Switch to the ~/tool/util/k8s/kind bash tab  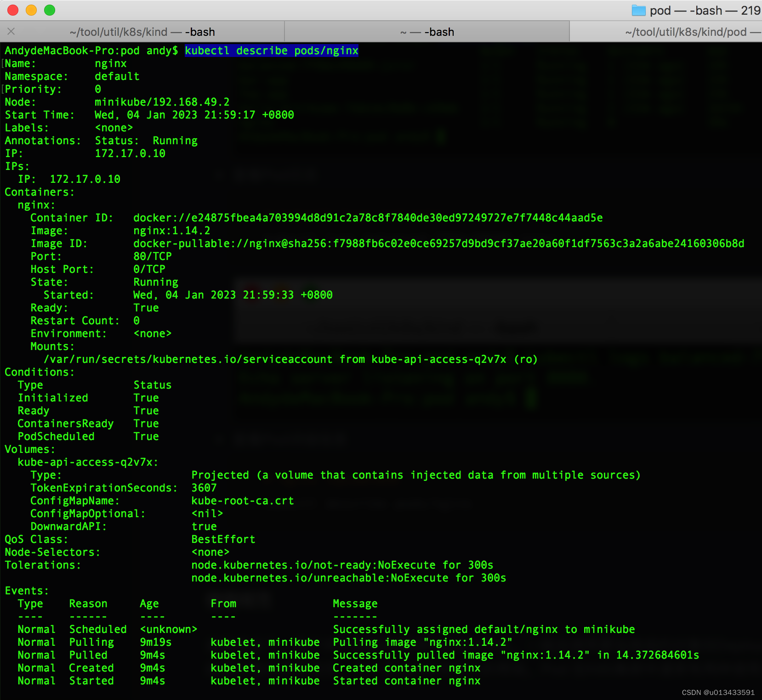(x=142, y=32)
